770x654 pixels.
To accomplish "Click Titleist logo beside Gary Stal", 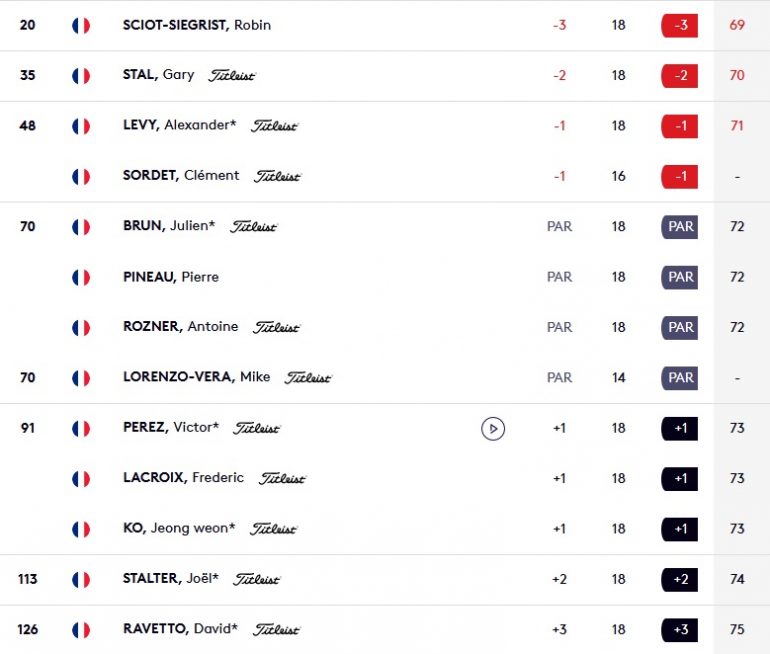I will point(232,76).
